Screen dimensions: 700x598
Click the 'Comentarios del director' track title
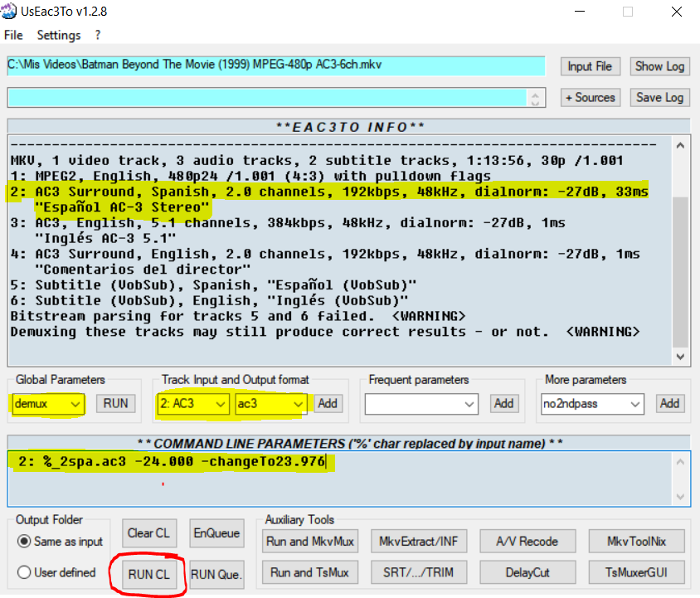[x=143, y=270]
